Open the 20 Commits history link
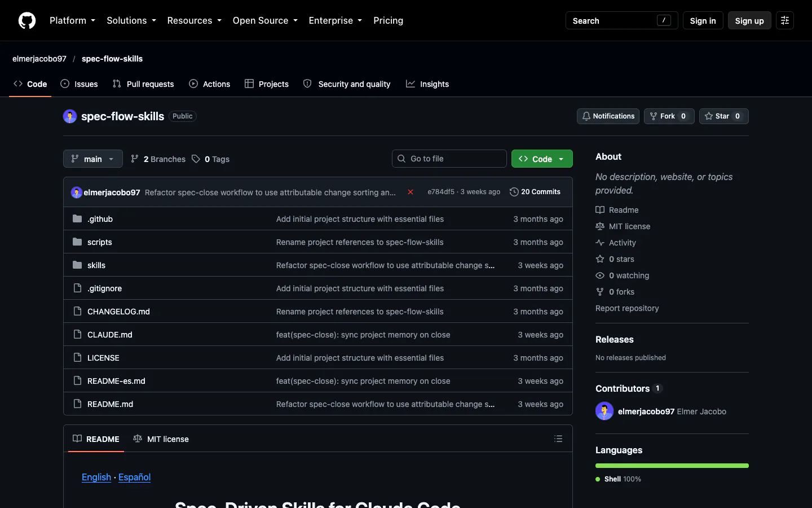The width and height of the screenshot is (812, 508). point(535,192)
